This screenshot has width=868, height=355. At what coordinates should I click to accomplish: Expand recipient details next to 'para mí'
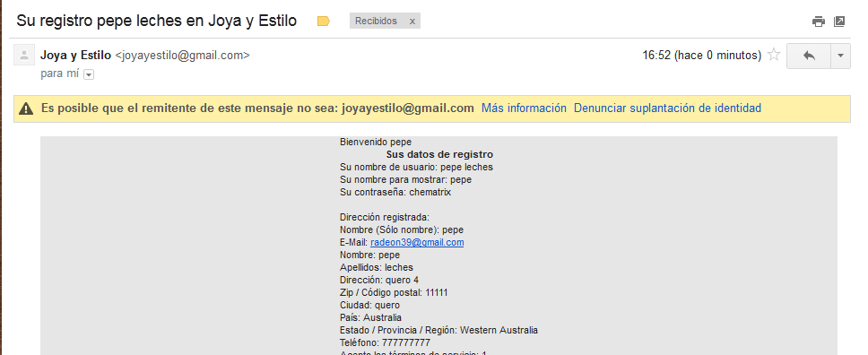click(89, 74)
